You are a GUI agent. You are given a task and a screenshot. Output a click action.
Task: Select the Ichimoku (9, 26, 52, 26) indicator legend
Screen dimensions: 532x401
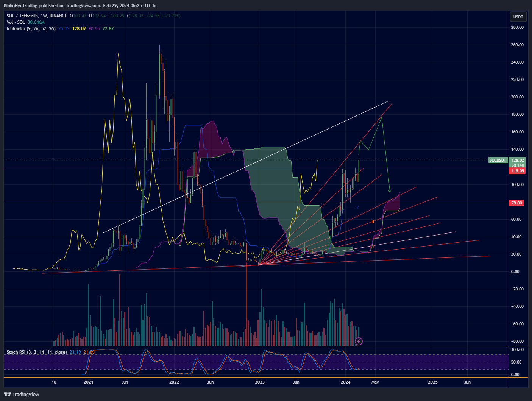[31, 29]
